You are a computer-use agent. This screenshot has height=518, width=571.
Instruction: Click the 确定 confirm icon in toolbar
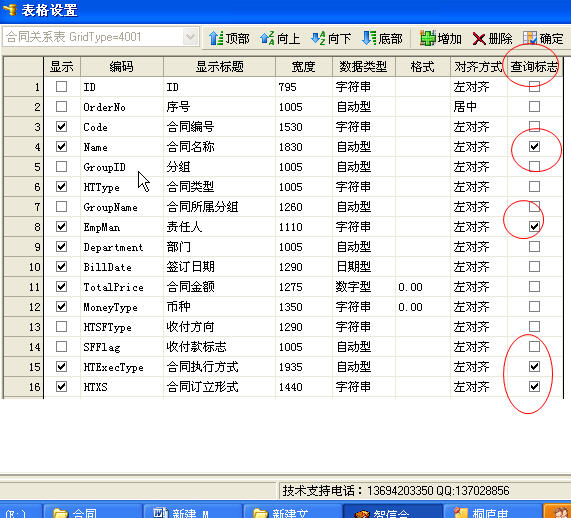tap(530, 38)
